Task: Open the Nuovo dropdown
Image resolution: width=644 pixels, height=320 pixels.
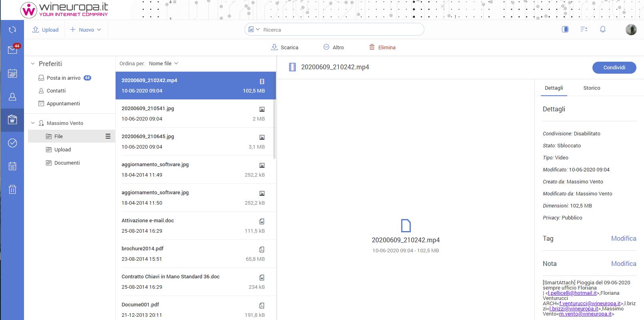Action: tap(86, 30)
